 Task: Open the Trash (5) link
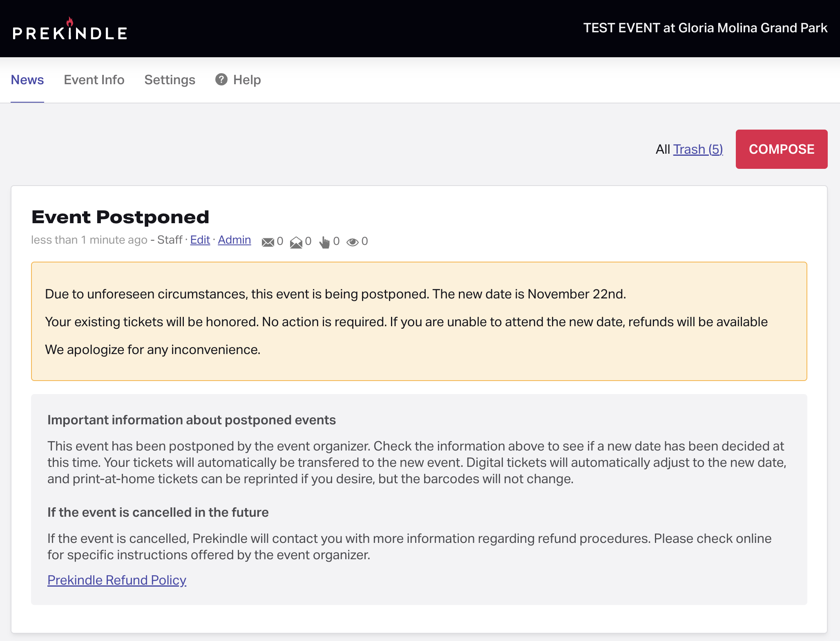(698, 149)
